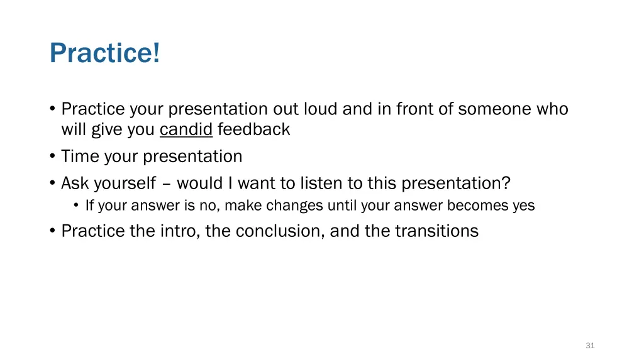This screenshot has width=644, height=362.
Task: Click the word "loud" in the first bullet
Action: pyautogui.click(x=320, y=109)
